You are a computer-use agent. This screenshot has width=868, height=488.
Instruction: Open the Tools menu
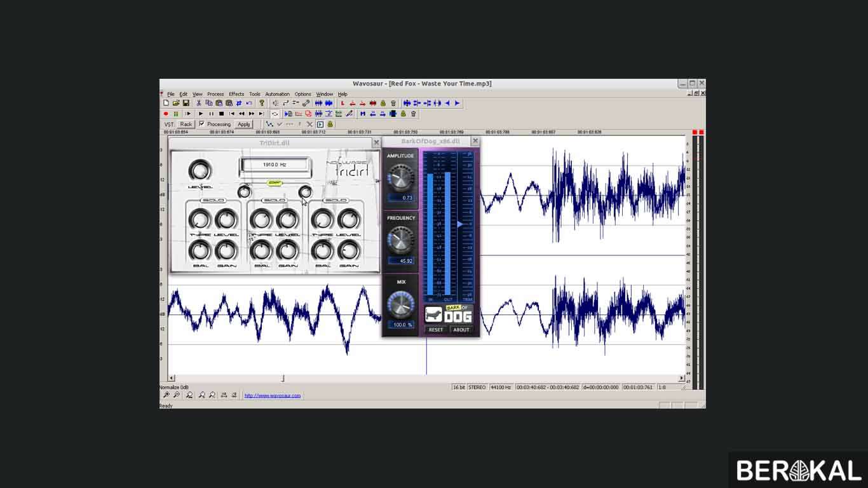click(x=255, y=94)
